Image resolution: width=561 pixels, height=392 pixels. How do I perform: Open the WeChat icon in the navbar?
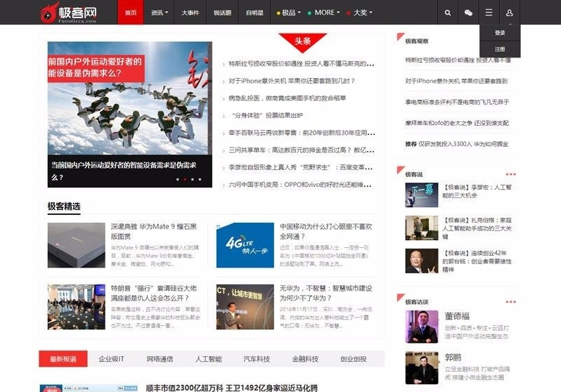(x=468, y=13)
